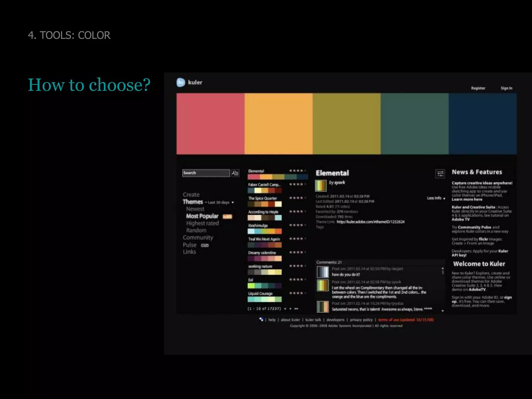The height and width of the screenshot is (399, 532).
Task: Click the Community Pulse link in News
Action: click(474, 227)
